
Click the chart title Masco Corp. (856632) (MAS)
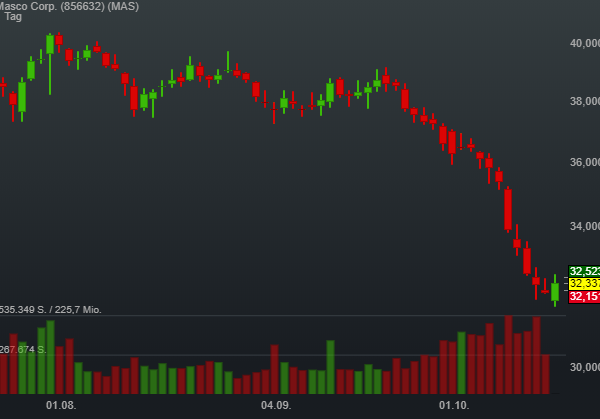point(69,6)
